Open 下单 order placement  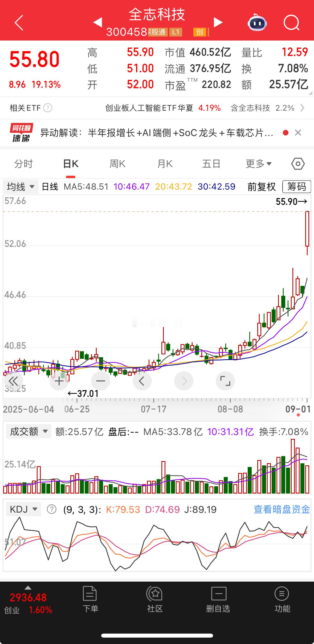point(90,599)
